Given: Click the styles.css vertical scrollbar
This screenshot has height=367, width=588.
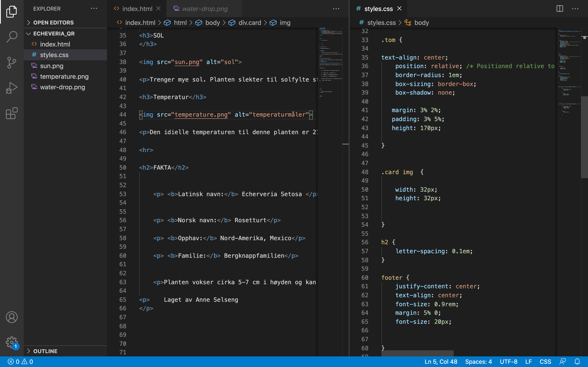Looking at the screenshot, I should coord(584,137).
